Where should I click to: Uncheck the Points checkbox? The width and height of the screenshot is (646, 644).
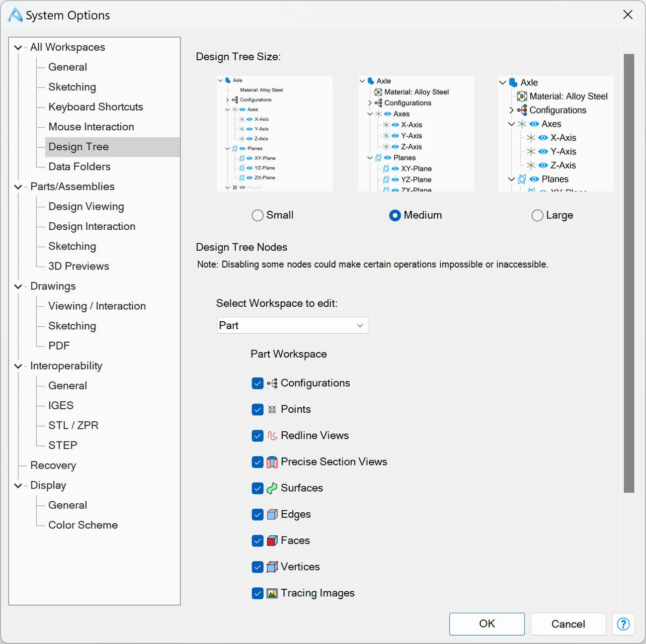pos(257,410)
